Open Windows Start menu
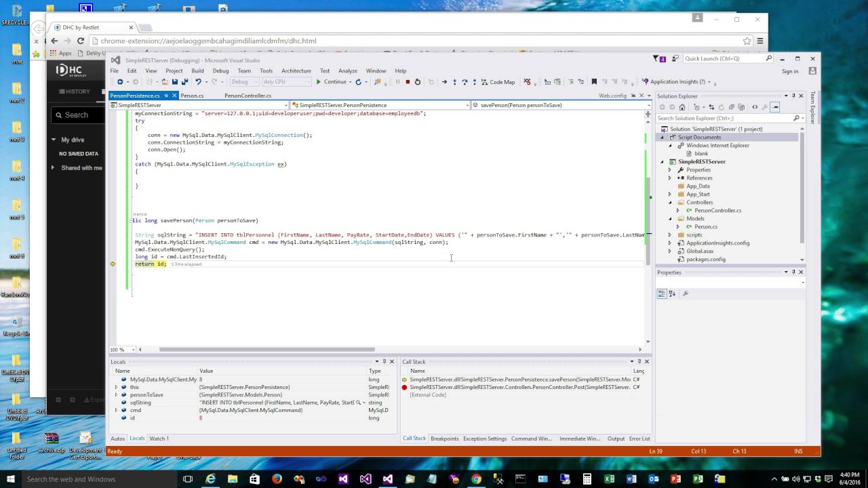This screenshot has width=868, height=488. 10,479
